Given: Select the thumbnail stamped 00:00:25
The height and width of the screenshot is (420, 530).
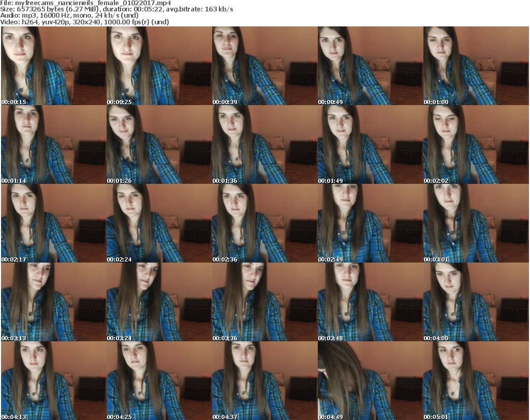Looking at the screenshot, I should tap(159, 66).
